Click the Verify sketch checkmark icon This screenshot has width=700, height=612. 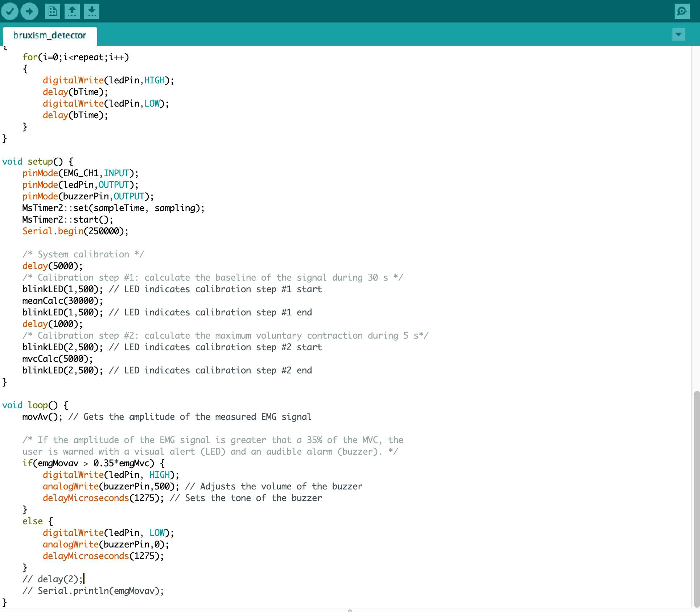(10, 11)
